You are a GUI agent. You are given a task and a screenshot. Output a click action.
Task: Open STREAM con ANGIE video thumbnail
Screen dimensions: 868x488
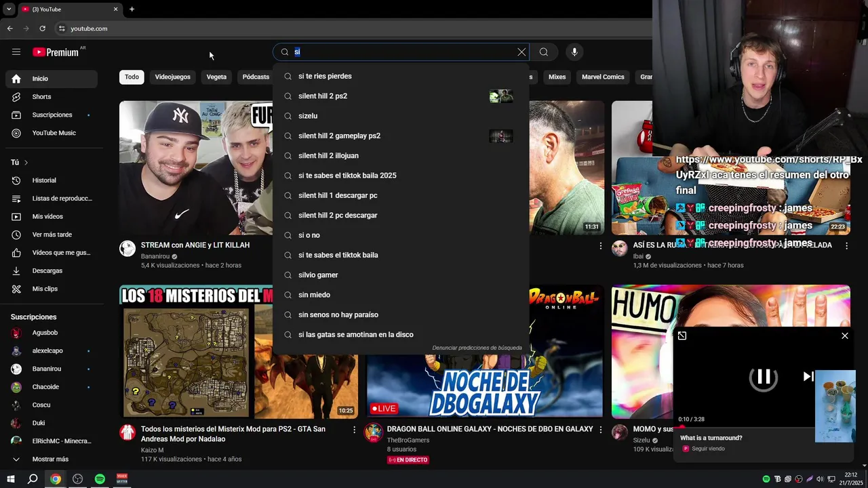pyautogui.click(x=196, y=168)
